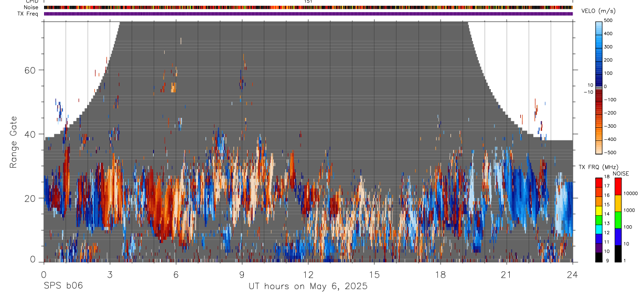
Task: Click the -100 label on velocity colorbar
Action: (611, 100)
